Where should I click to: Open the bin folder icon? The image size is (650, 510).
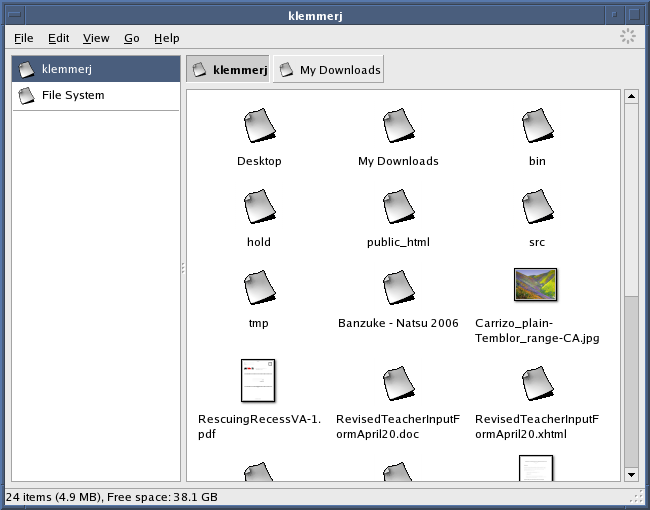(537, 125)
